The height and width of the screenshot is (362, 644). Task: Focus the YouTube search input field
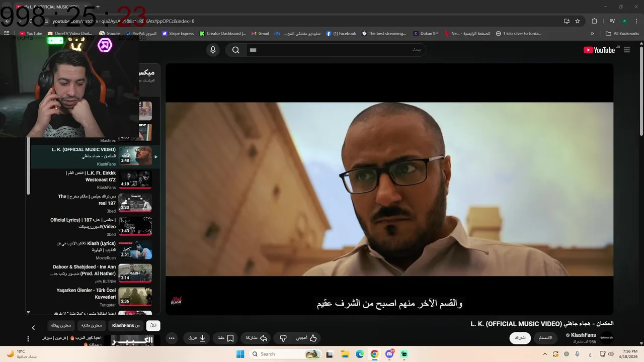(336, 50)
